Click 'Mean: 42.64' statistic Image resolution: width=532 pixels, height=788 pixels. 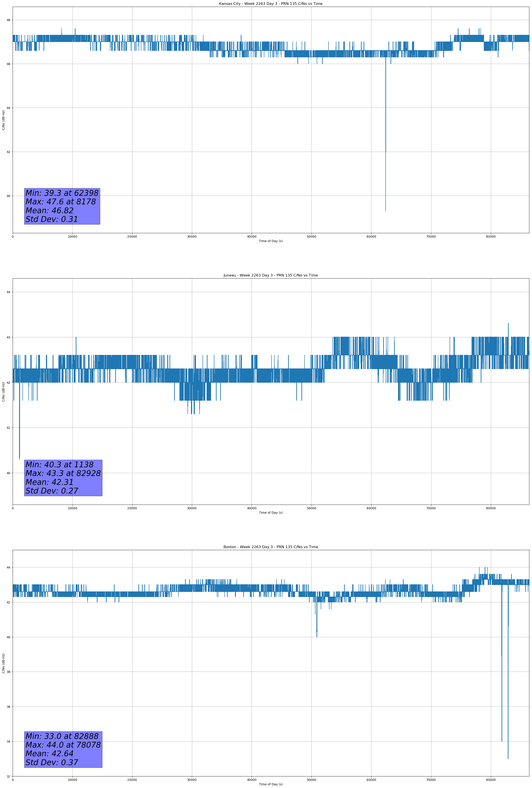click(50, 754)
